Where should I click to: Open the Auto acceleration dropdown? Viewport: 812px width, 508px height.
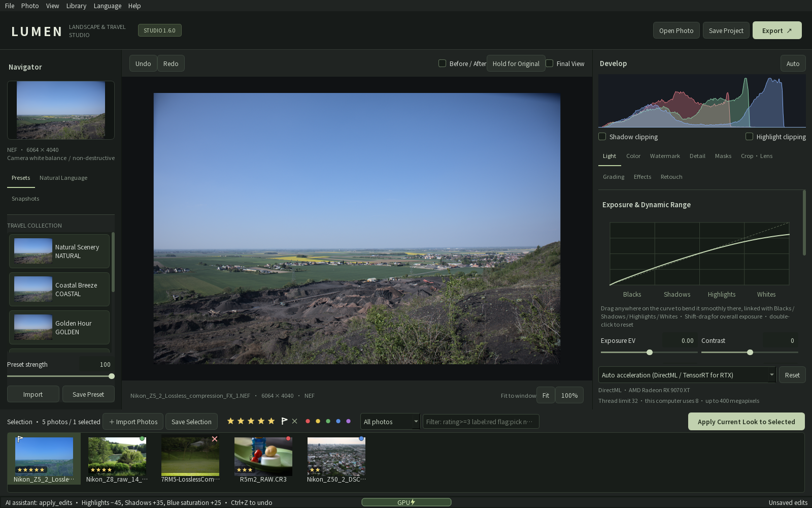[687, 375]
